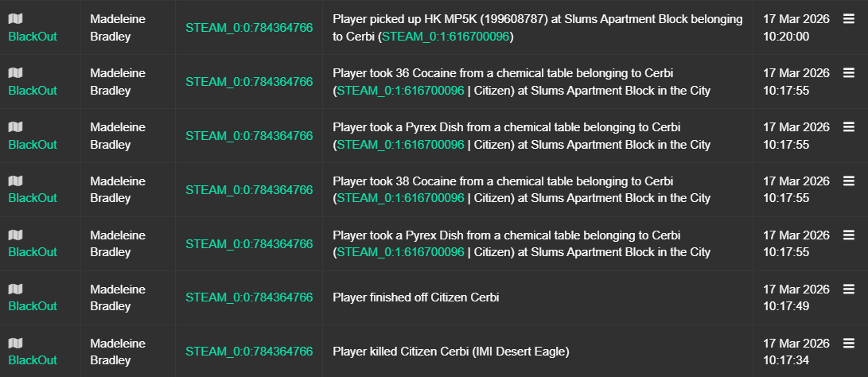Click Cerbi's SteamID in 38 Cocaine message
Image resolution: width=868 pixels, height=377 pixels.
pos(400,199)
